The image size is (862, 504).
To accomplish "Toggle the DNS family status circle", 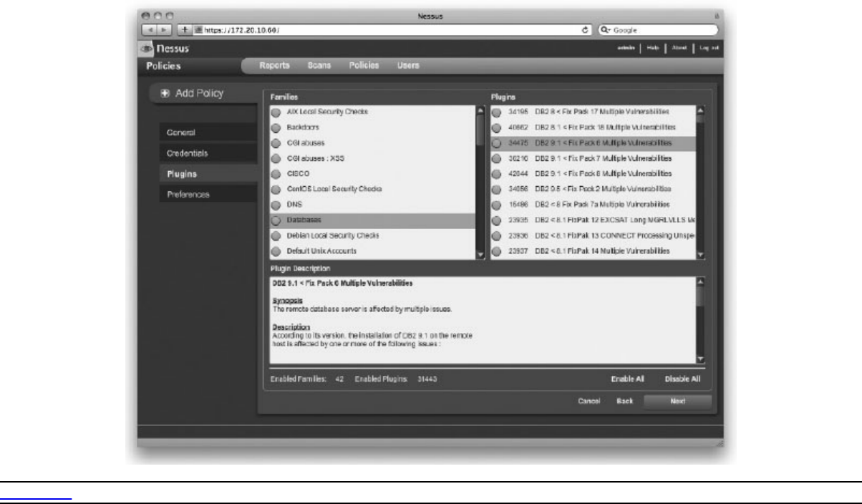I will click(275, 205).
